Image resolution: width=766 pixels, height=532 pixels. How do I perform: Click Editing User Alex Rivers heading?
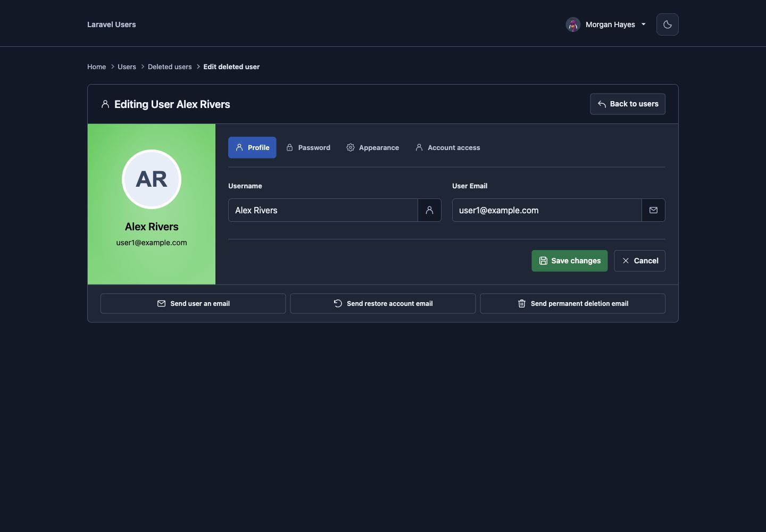(x=172, y=104)
